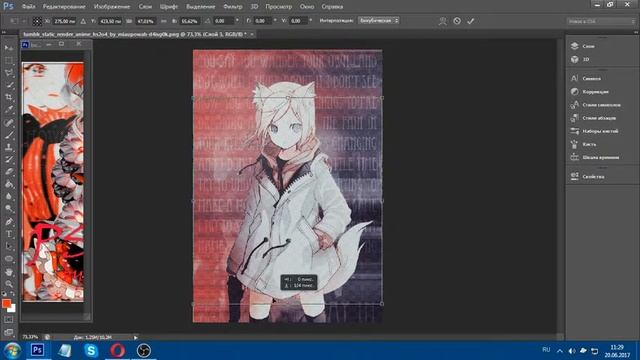Screen dimensions: 640x360
Task: Open the Наборы кистей panel
Action: pyautogui.click(x=601, y=131)
